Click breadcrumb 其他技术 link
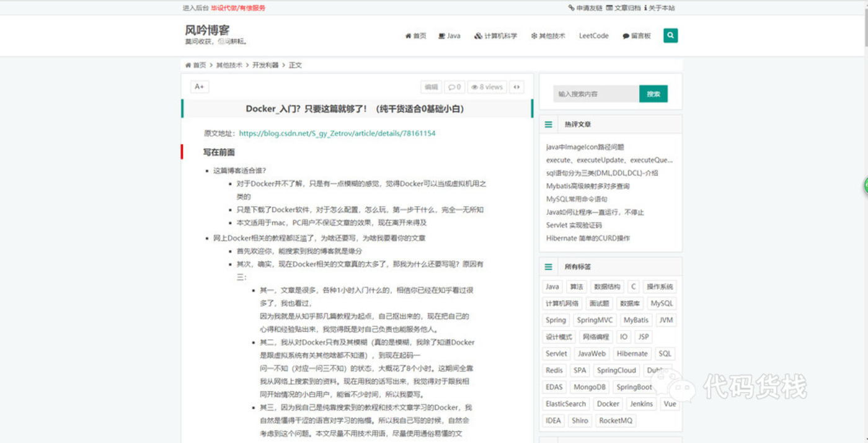 (229, 65)
